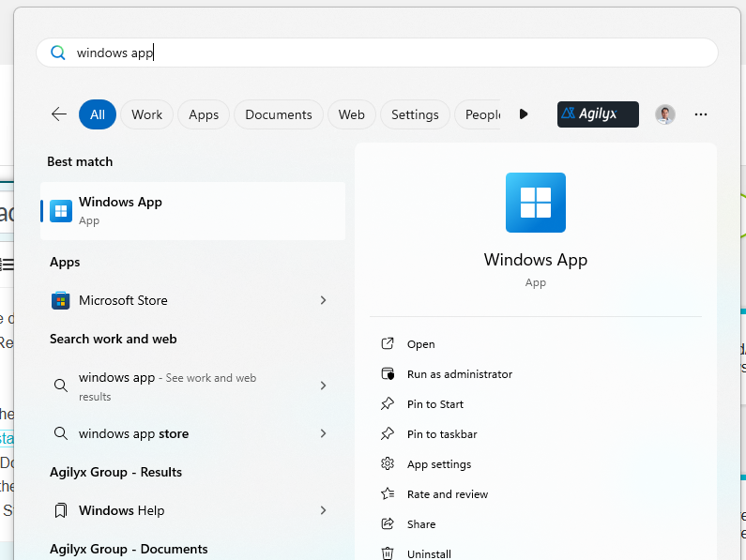Screen dimensions: 746x560
Task: Click the large Windows App icon in preview
Action: [x=535, y=203]
